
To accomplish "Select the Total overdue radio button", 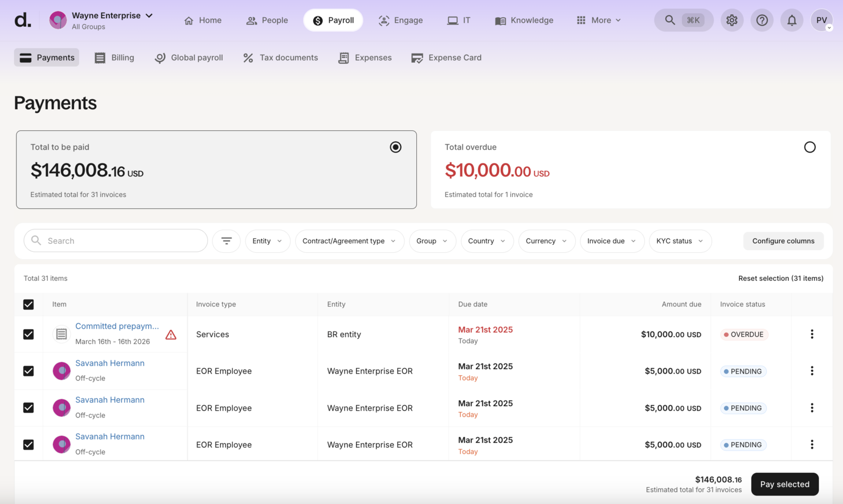I will 809,147.
